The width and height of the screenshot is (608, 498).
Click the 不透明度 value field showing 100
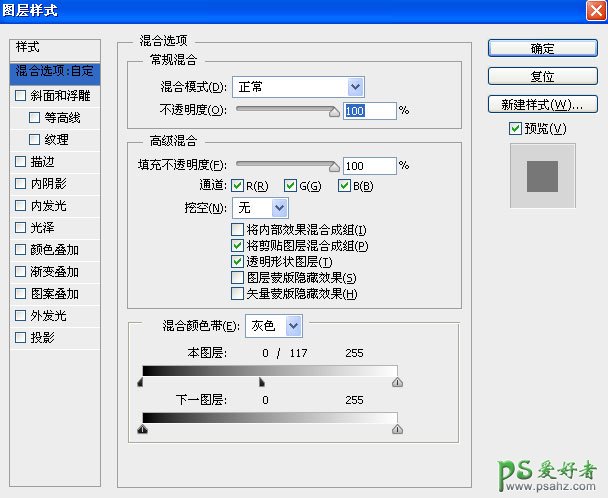tap(370, 111)
